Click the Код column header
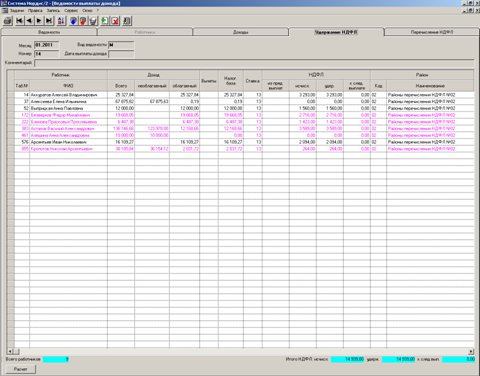The width and height of the screenshot is (480, 376). 378,86
